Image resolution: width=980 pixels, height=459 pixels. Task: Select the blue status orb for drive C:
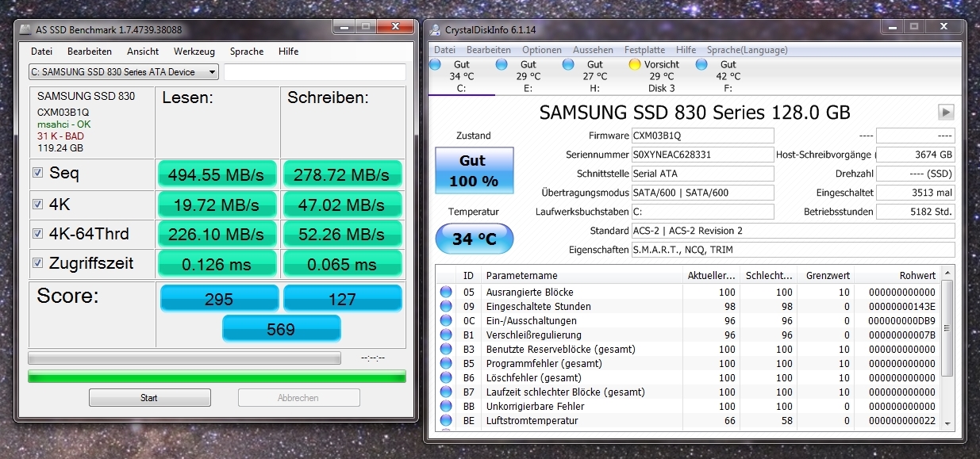[435, 64]
